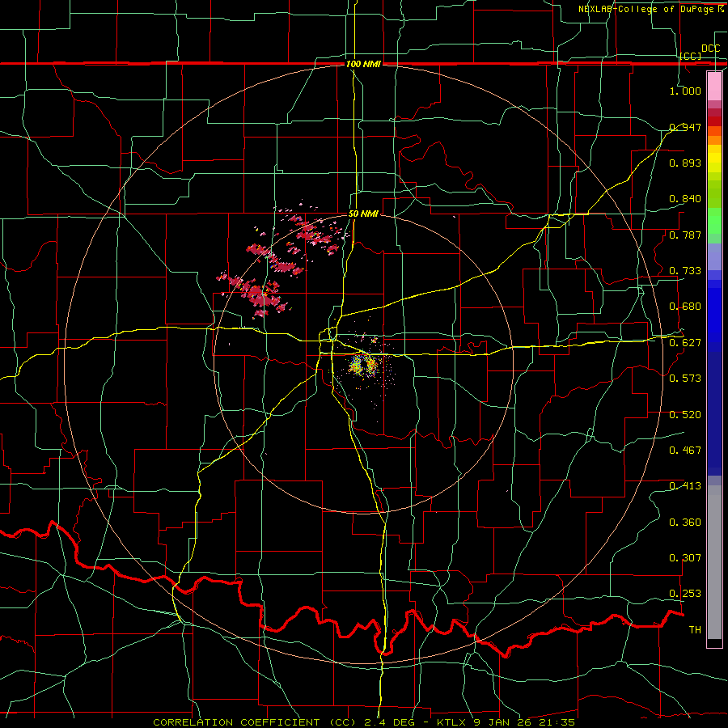Select the 0.893 legend value

(x=685, y=163)
